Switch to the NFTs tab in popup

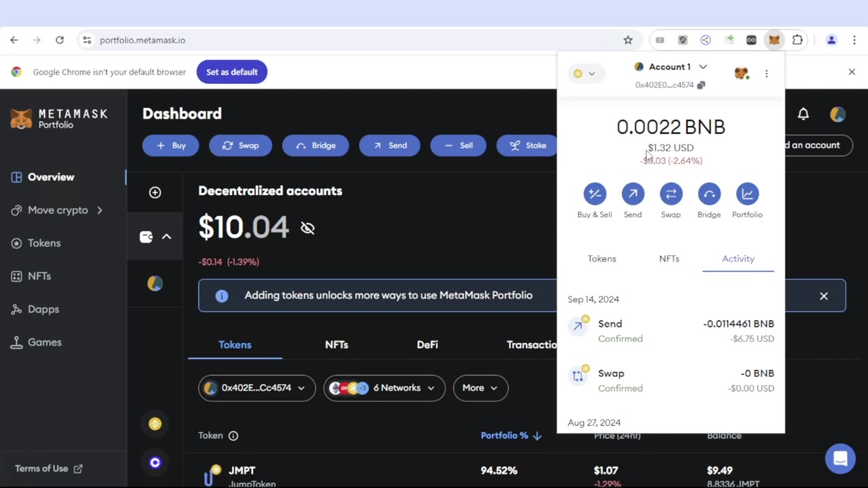pyautogui.click(x=669, y=259)
